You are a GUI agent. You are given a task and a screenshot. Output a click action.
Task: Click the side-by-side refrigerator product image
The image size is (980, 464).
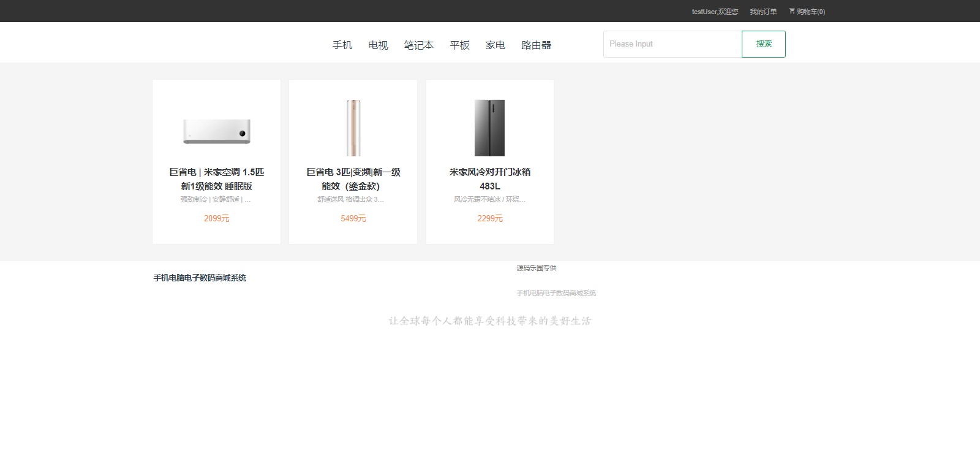point(490,128)
